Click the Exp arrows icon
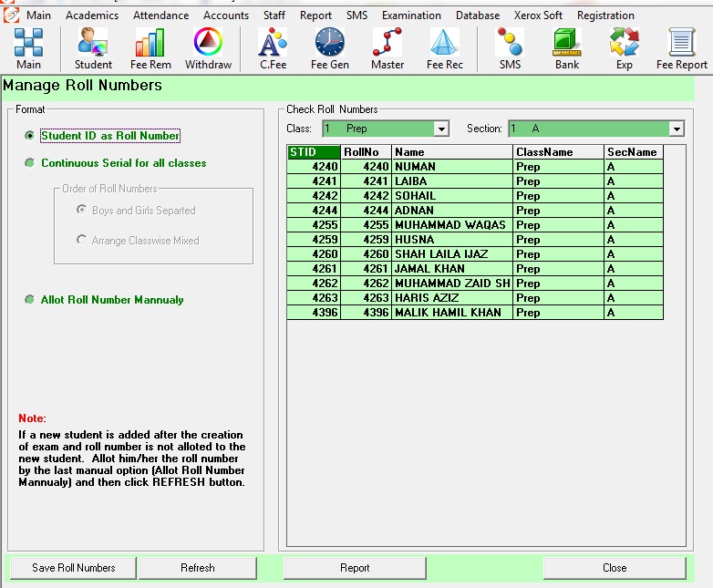 coord(625,47)
